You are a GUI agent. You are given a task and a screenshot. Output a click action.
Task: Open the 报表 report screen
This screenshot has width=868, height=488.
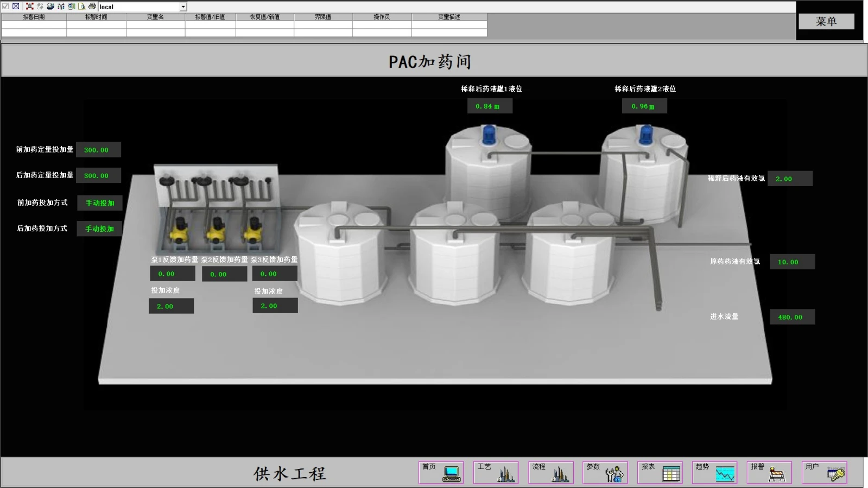coord(660,472)
